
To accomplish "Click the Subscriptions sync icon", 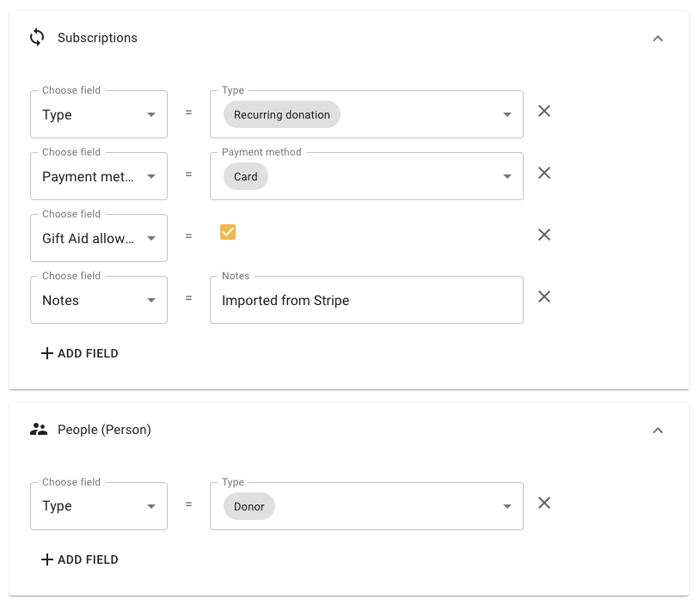I will click(x=37, y=38).
